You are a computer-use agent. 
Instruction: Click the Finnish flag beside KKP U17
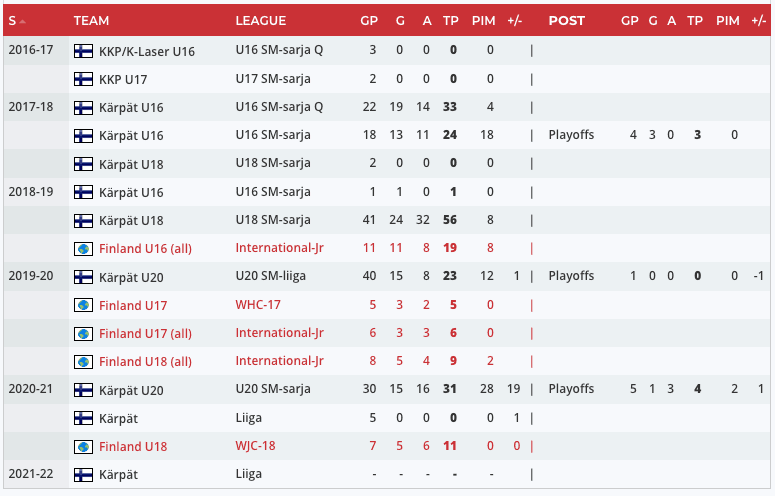[x=83, y=79]
